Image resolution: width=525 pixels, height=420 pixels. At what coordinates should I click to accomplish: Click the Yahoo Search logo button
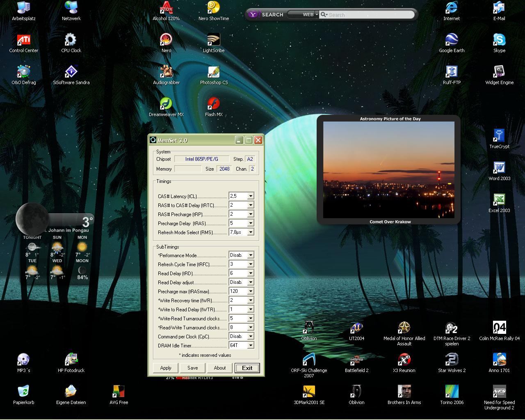(x=266, y=14)
